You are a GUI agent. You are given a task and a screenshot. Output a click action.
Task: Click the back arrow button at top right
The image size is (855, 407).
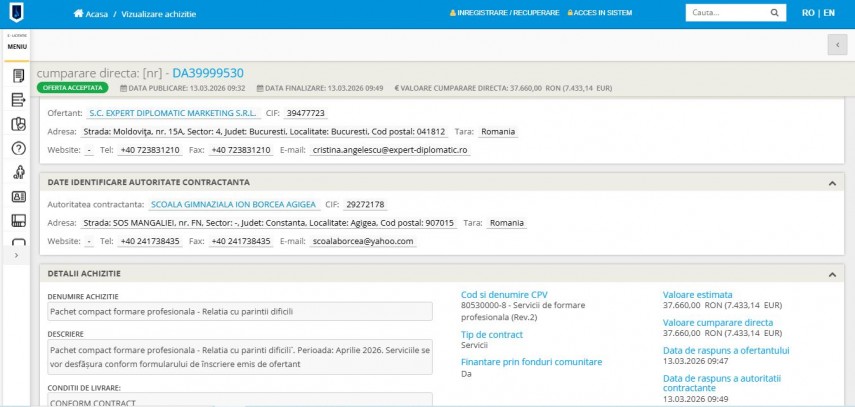pos(837,45)
